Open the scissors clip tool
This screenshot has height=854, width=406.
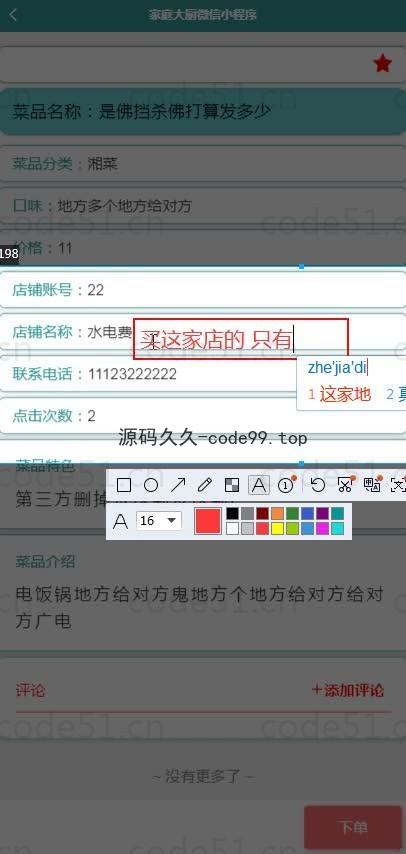[345, 485]
